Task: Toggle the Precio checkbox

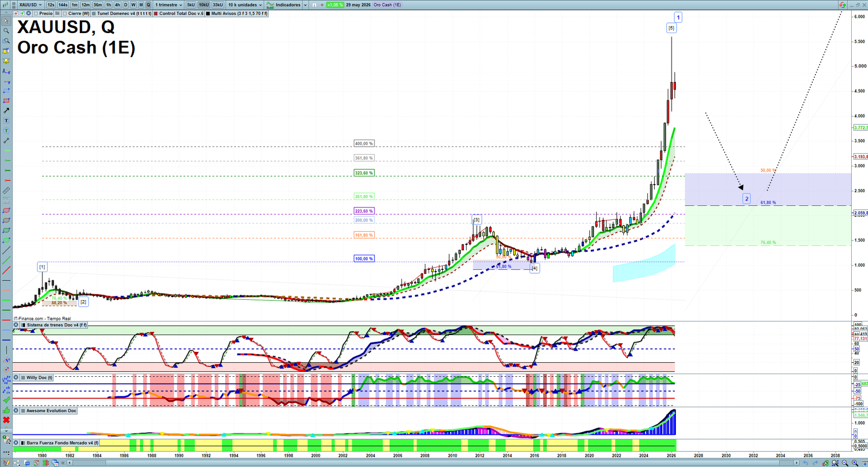Action: (x=36, y=13)
